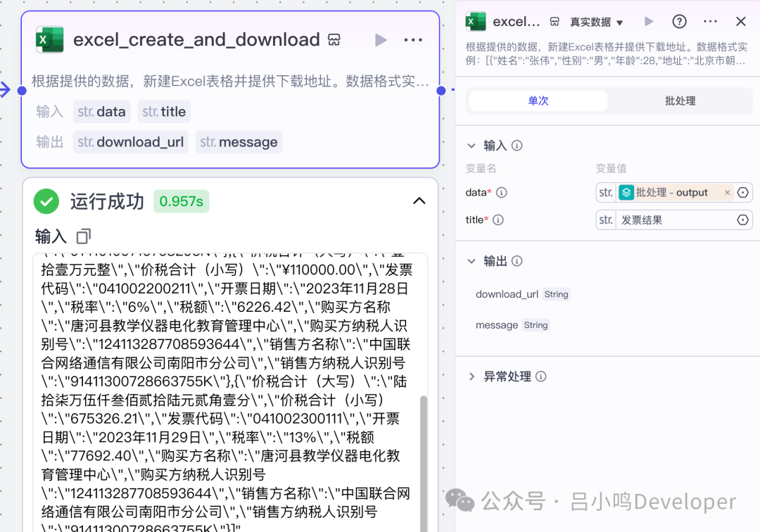
Task: Show info tooltip for data parameter
Action: tap(502, 192)
